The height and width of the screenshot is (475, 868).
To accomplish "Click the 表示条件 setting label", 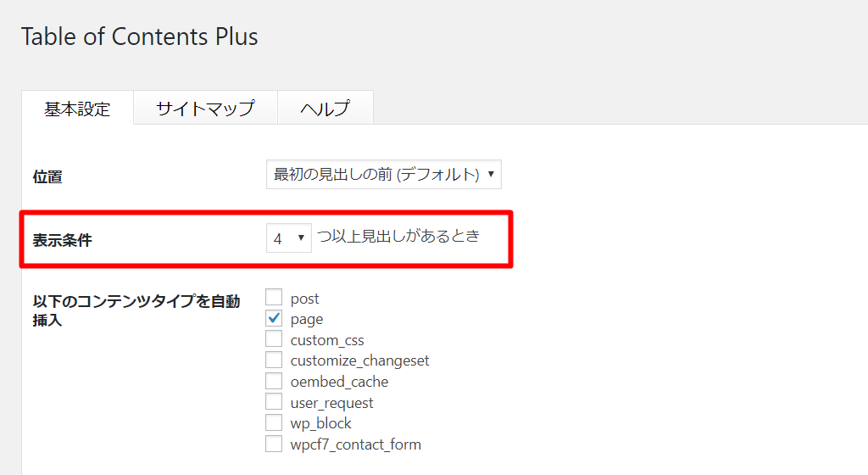I will tap(63, 240).
